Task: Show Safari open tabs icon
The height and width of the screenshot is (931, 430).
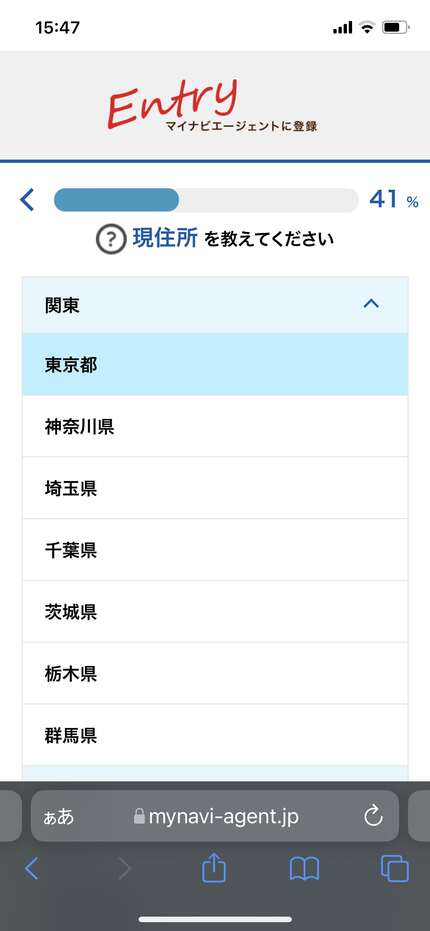Action: [x=394, y=870]
